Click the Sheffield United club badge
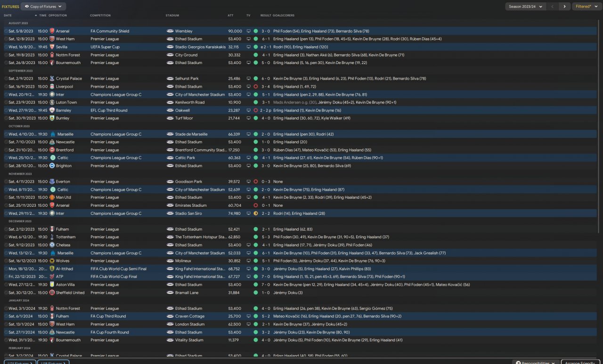This screenshot has width=603, height=364. pyautogui.click(x=52, y=292)
